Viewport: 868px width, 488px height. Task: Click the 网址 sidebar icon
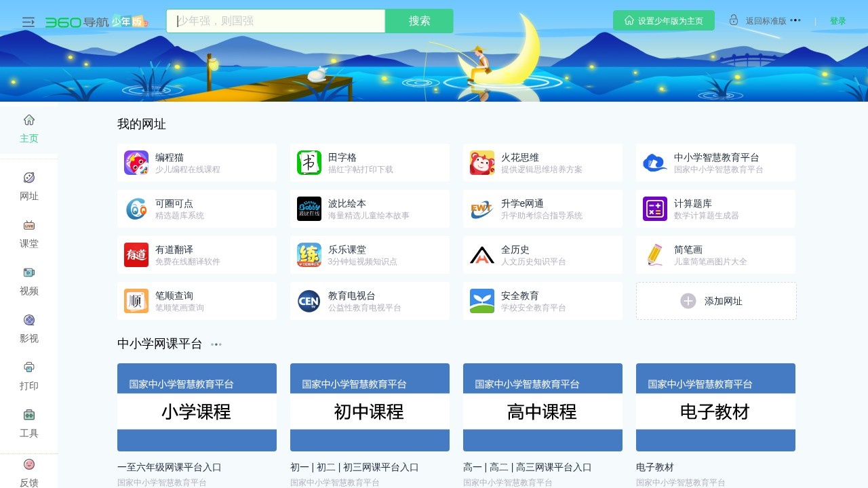(29, 178)
